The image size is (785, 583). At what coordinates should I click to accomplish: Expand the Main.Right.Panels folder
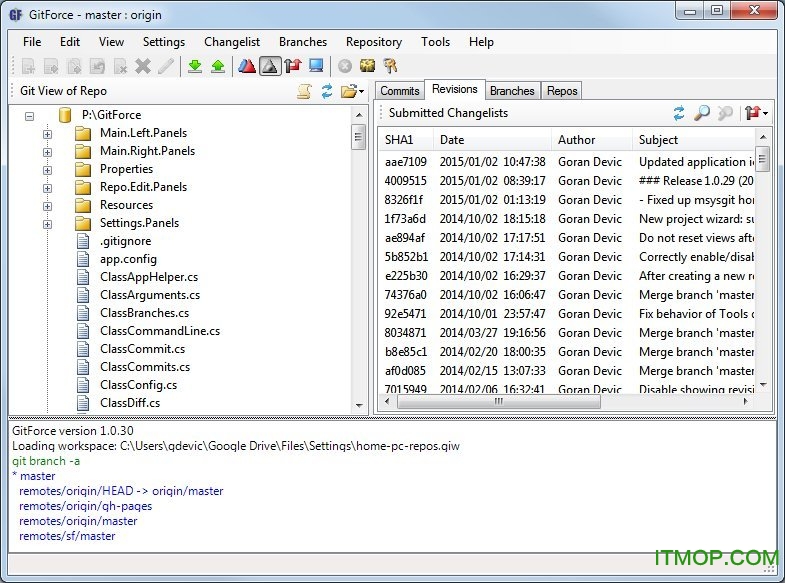coord(48,152)
